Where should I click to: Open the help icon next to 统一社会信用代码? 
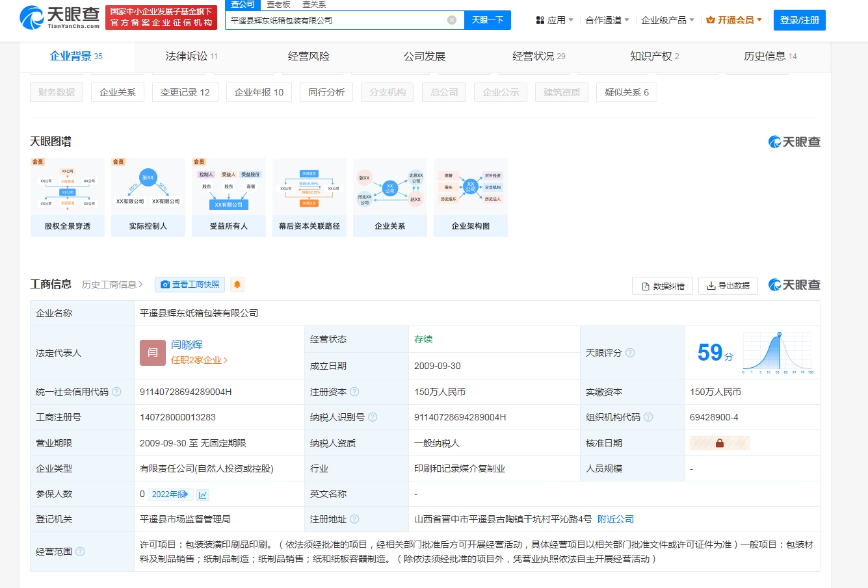coord(116,392)
